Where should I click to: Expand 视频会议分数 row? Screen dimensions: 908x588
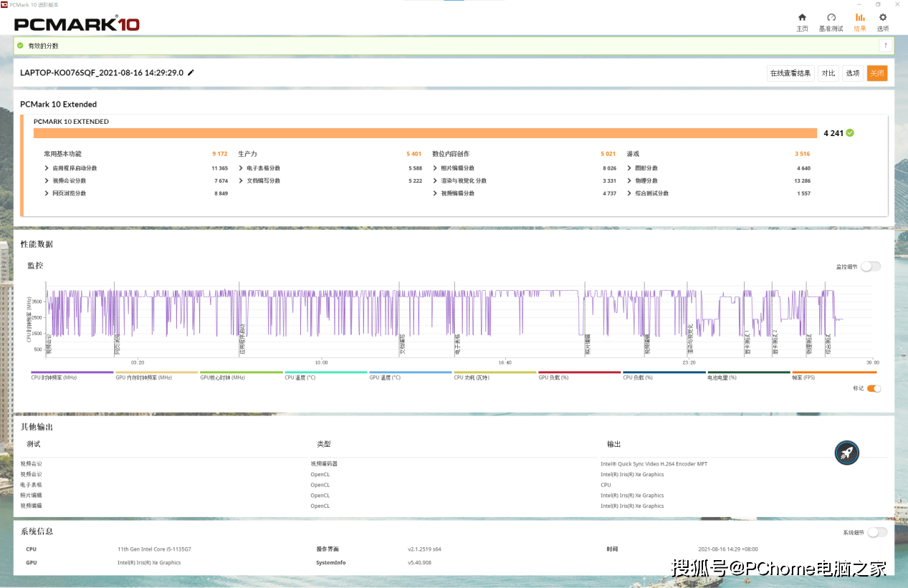click(x=47, y=180)
